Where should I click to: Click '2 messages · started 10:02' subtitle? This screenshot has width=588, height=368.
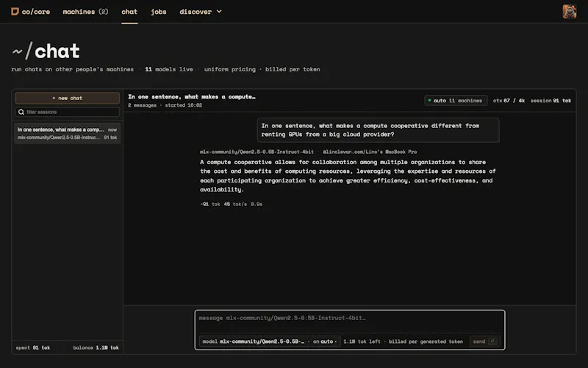coord(165,105)
